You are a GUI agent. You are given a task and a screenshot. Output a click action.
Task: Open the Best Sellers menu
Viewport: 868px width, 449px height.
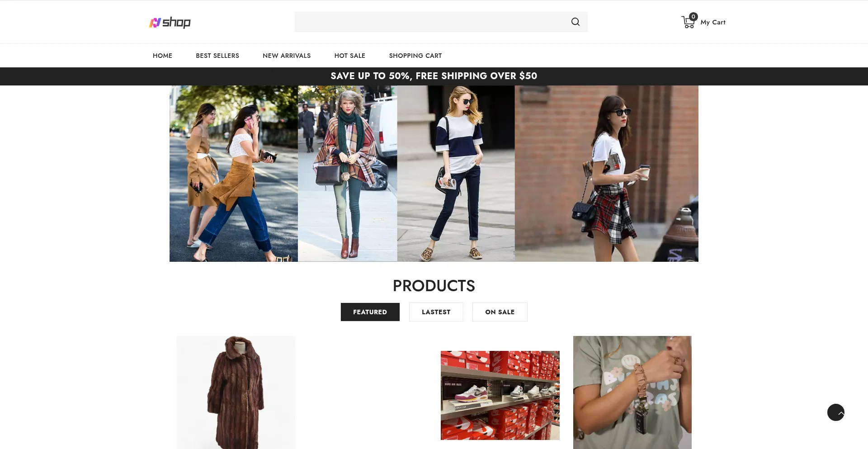click(217, 56)
